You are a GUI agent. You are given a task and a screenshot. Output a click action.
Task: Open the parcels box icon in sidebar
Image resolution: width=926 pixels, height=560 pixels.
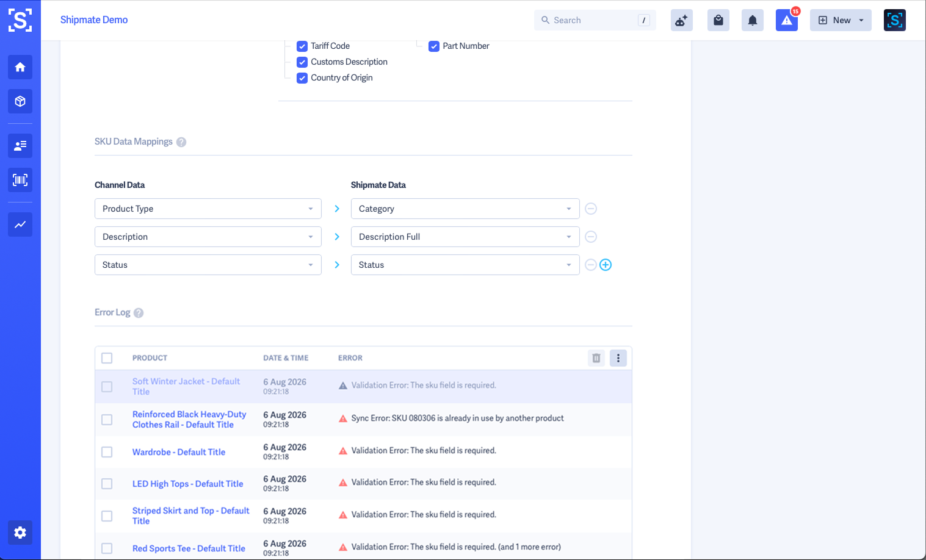click(20, 101)
